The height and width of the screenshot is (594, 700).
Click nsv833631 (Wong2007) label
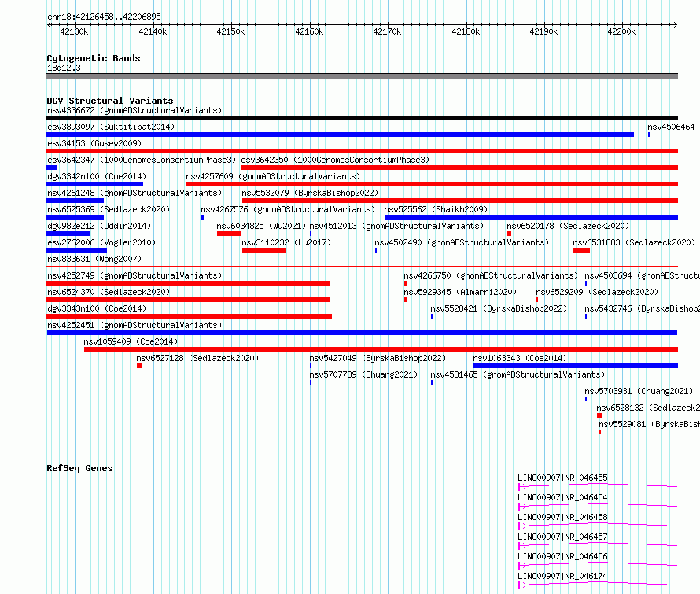(x=94, y=259)
